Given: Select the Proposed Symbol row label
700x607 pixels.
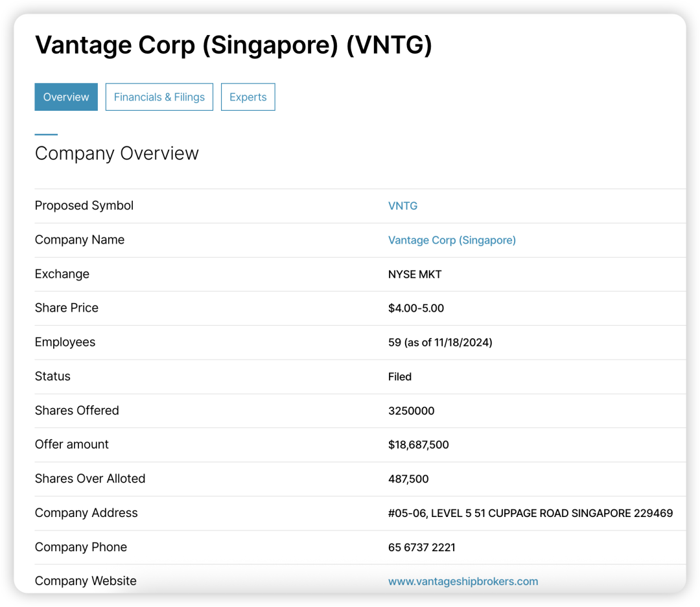Looking at the screenshot, I should [x=84, y=206].
